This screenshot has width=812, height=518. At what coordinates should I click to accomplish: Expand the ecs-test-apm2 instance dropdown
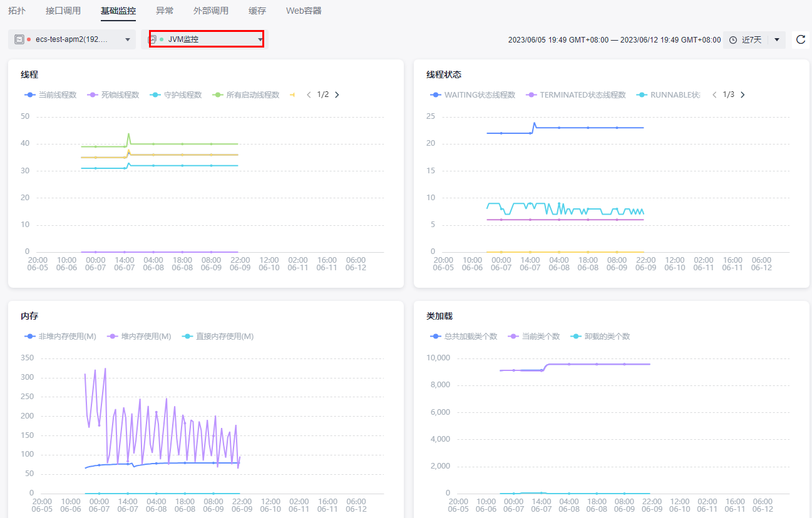tap(128, 39)
